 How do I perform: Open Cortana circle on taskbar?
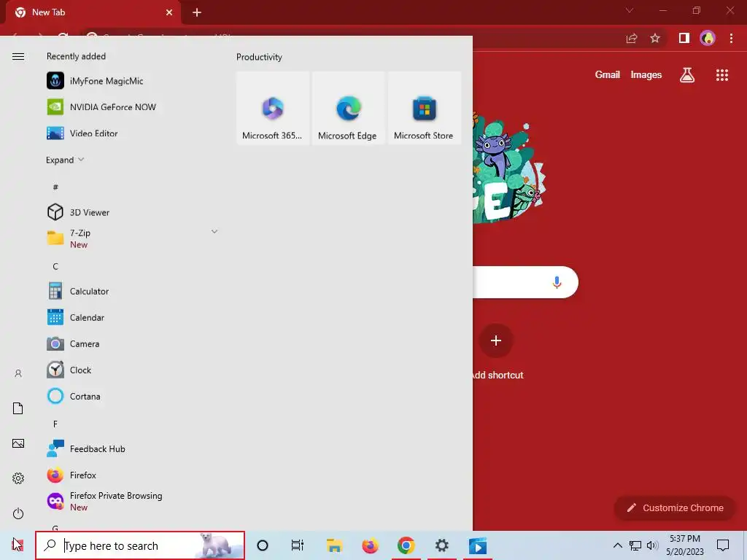click(263, 545)
